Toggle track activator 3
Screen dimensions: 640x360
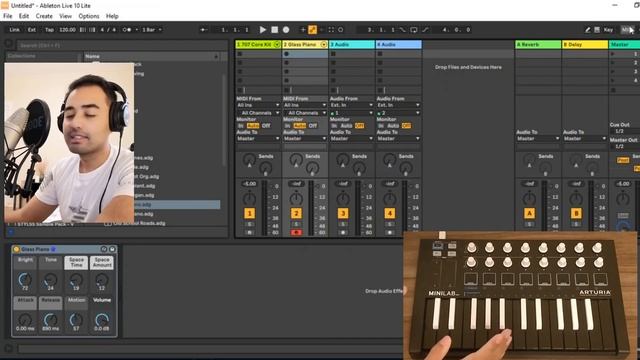[343, 213]
